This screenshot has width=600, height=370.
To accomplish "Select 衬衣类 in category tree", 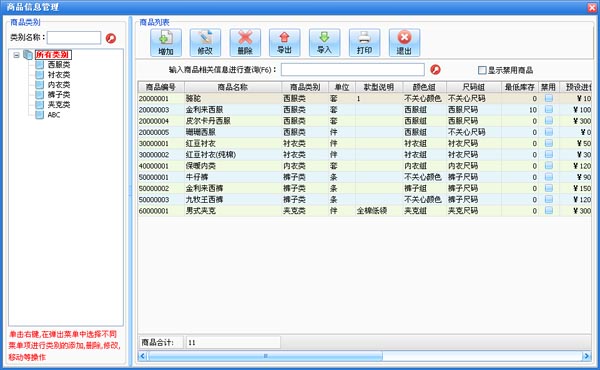I will tap(59, 75).
